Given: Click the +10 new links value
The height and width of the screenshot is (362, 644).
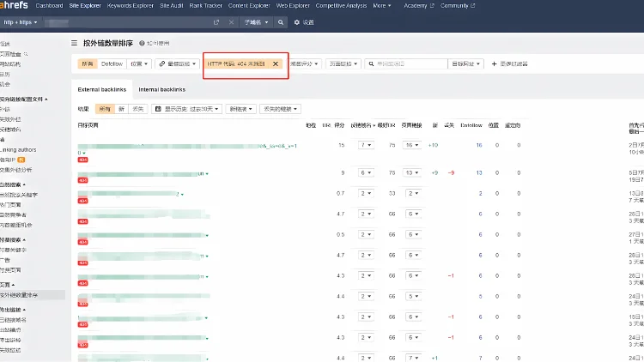Looking at the screenshot, I should coord(433,145).
